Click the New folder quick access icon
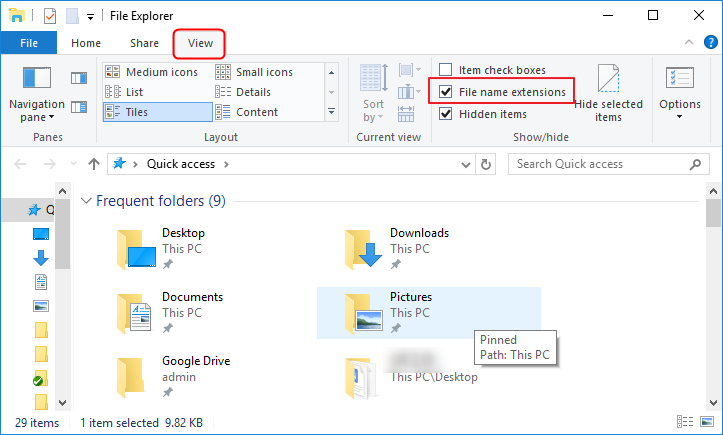The height and width of the screenshot is (435, 723). coord(72,16)
